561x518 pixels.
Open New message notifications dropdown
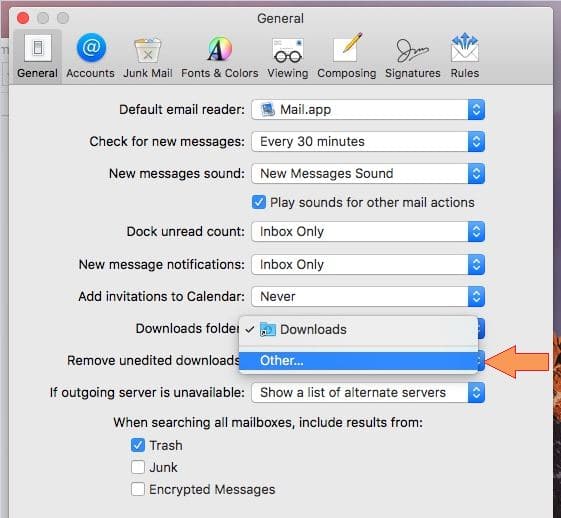(368, 264)
